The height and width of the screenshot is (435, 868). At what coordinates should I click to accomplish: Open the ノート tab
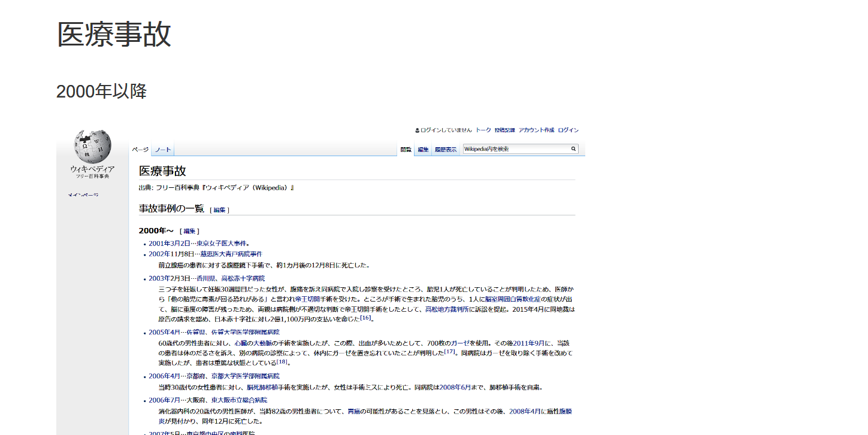(x=162, y=150)
